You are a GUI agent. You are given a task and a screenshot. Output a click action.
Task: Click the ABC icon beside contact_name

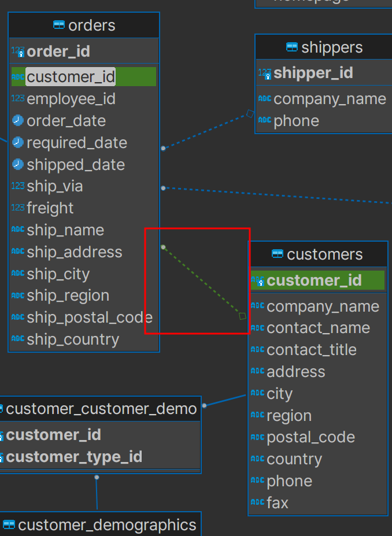click(257, 328)
